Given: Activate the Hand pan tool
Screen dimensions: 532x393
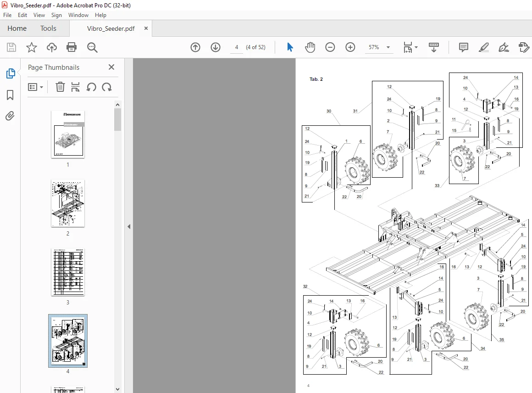Looking at the screenshot, I should (310, 47).
